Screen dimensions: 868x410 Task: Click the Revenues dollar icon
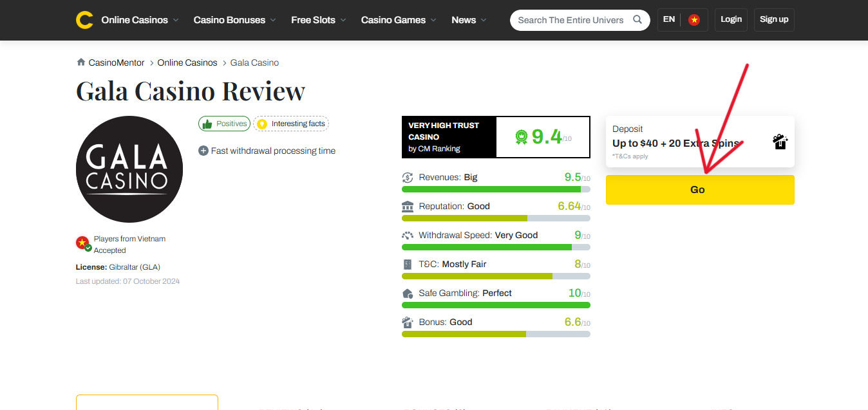408,178
